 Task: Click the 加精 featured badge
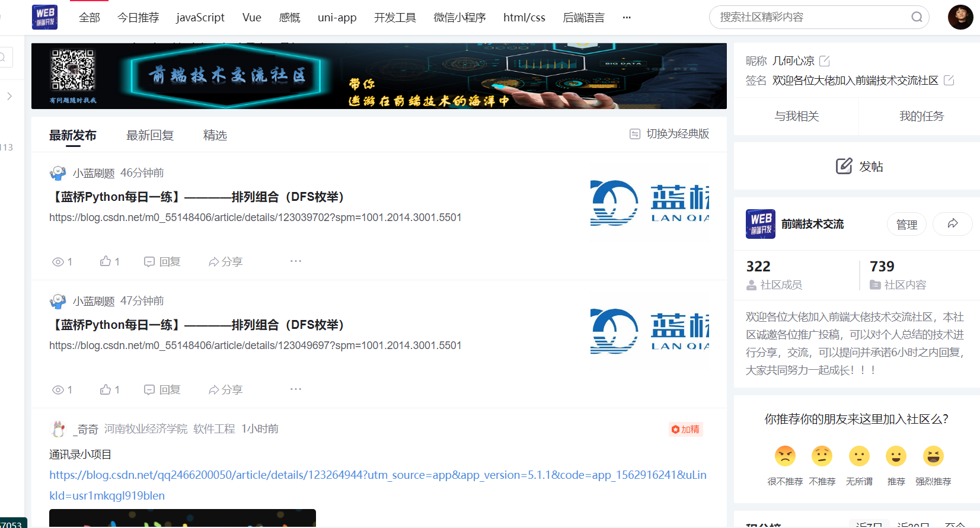pos(685,429)
